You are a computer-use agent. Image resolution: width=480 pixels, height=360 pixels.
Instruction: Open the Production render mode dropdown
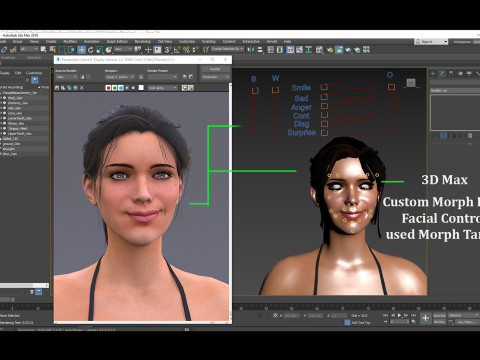coord(215,77)
